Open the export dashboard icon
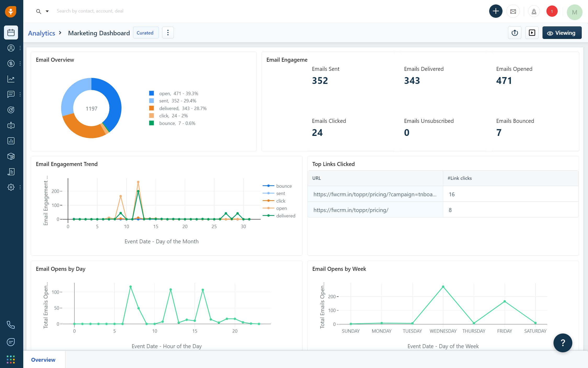Screen dimensions: 588x368 (515, 33)
